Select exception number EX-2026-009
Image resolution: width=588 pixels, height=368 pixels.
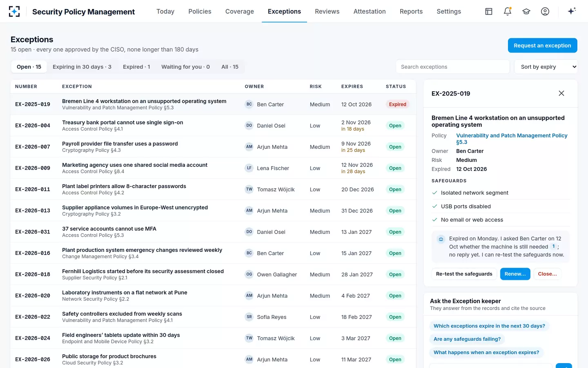pos(33,168)
